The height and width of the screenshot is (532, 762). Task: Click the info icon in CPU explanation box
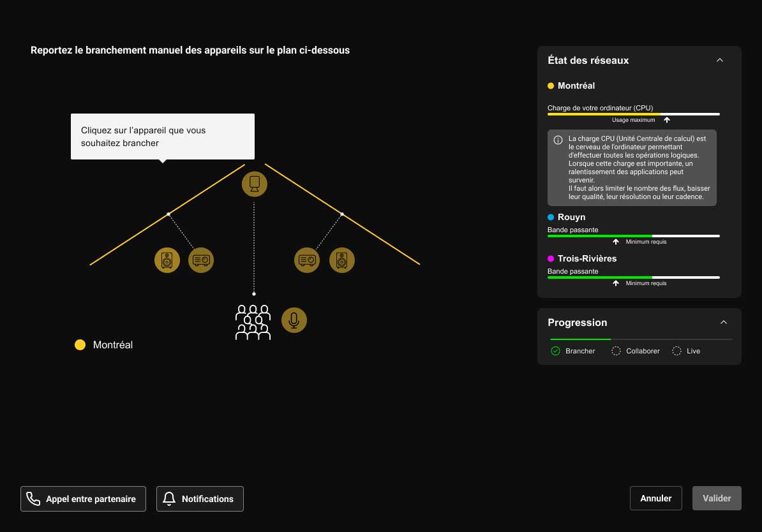(558, 140)
